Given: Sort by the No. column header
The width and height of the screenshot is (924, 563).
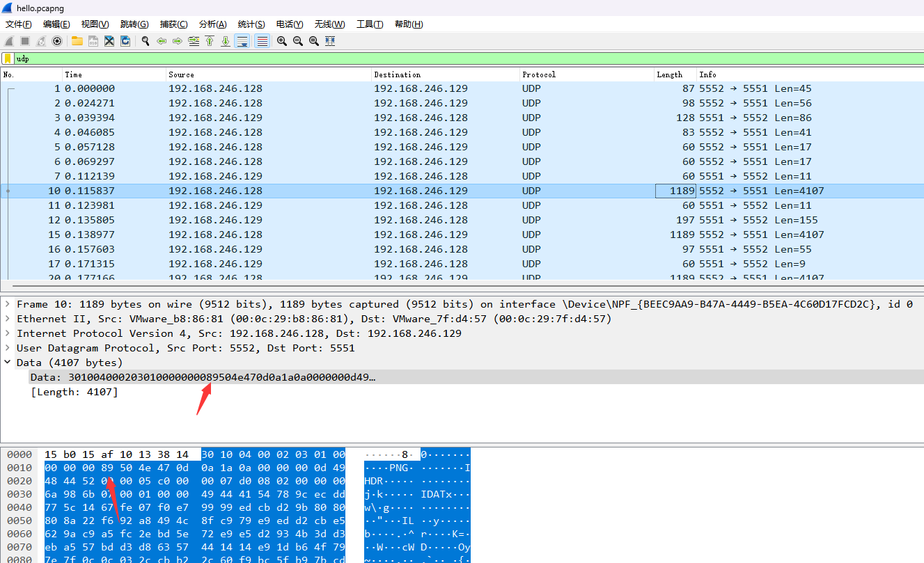Looking at the screenshot, I should tap(31, 74).
